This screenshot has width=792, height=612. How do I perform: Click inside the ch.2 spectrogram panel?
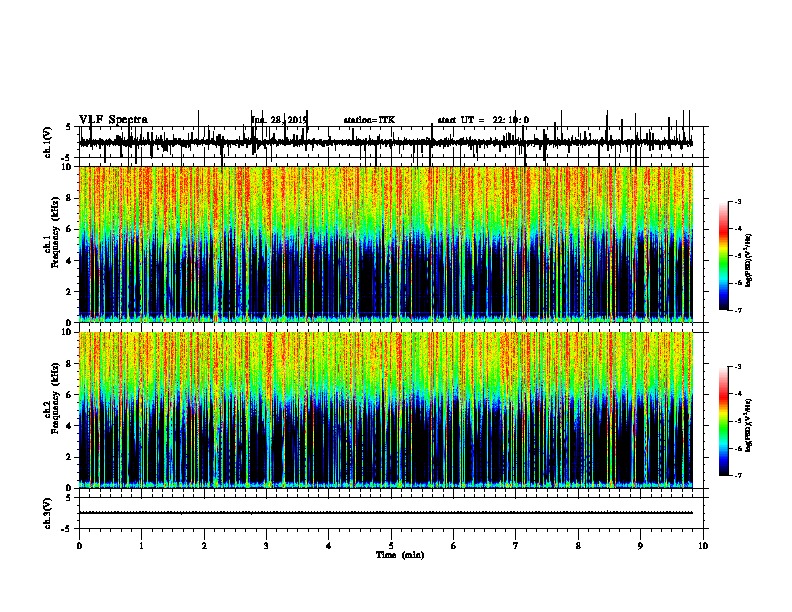coord(391,410)
